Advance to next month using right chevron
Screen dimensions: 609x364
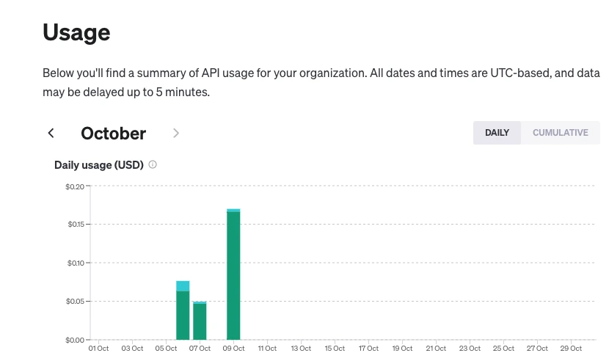176,133
